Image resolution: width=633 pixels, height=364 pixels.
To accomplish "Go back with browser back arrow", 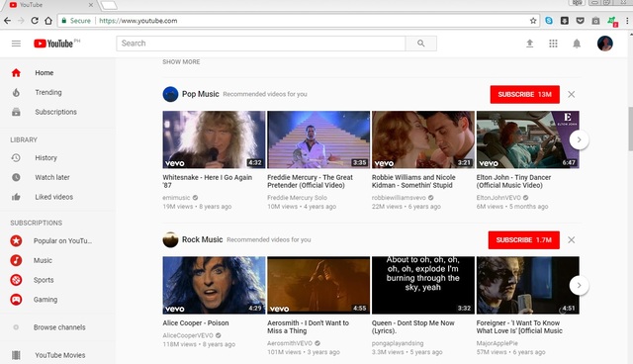I will 7,21.
